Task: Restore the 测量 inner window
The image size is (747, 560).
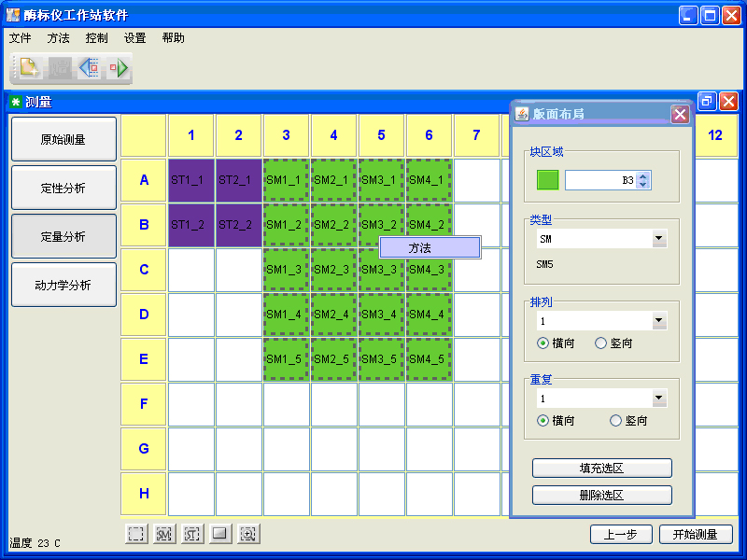Action: (x=707, y=101)
